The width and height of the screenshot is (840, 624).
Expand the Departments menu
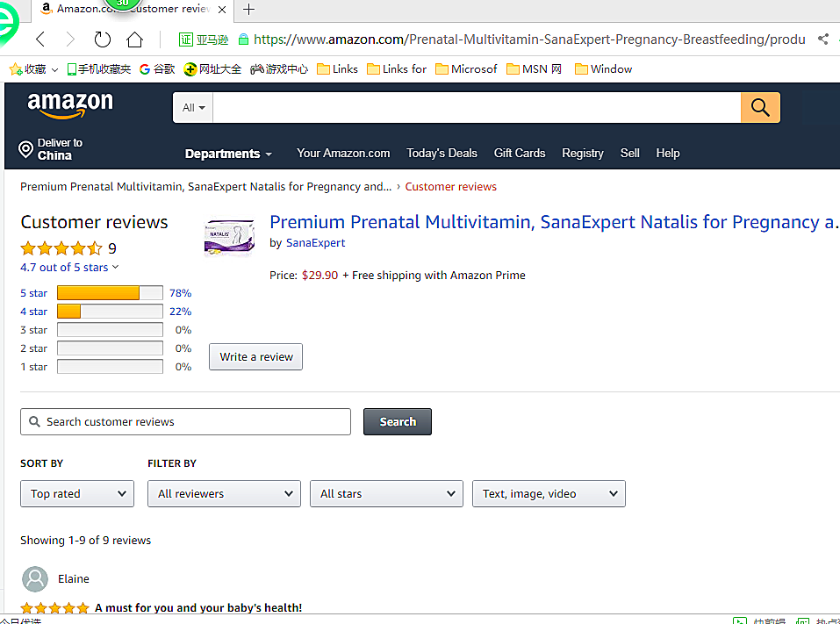pos(228,154)
